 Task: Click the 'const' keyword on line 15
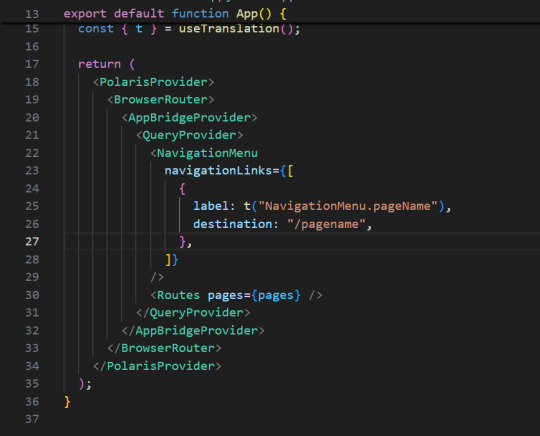click(x=96, y=29)
